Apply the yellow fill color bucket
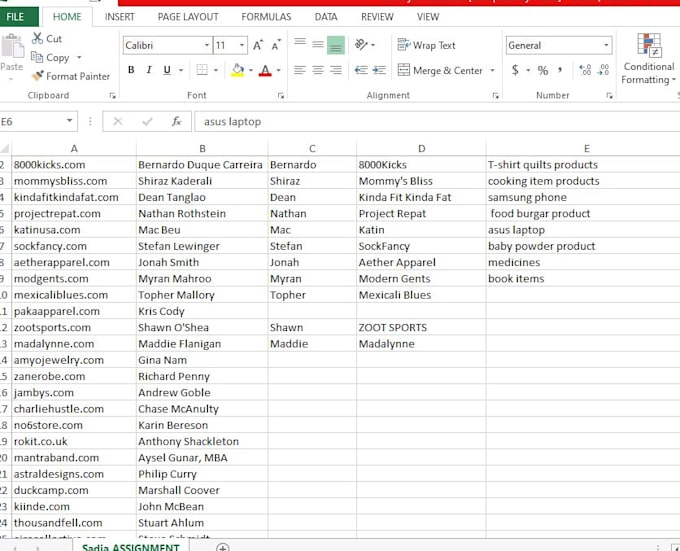The width and height of the screenshot is (680, 551). pos(238,70)
